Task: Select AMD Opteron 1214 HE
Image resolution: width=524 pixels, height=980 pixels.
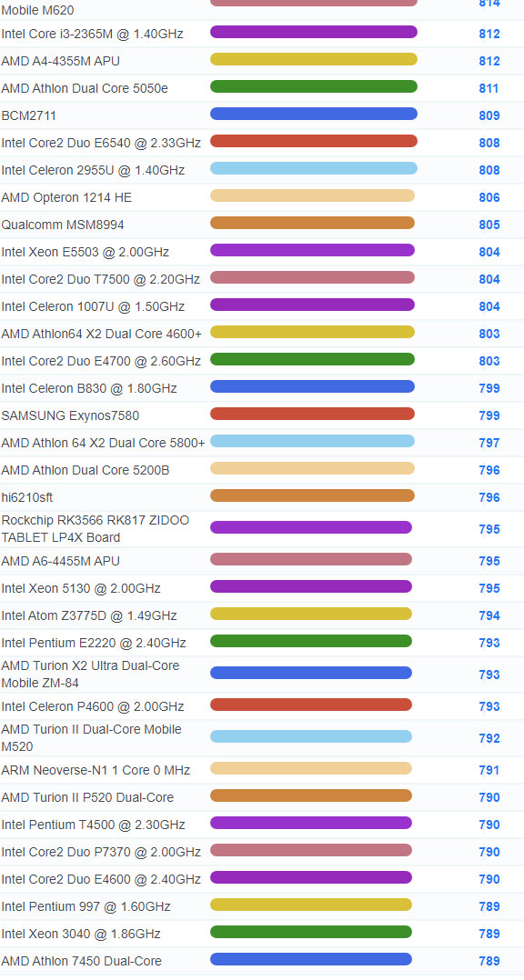Action: [x=67, y=197]
